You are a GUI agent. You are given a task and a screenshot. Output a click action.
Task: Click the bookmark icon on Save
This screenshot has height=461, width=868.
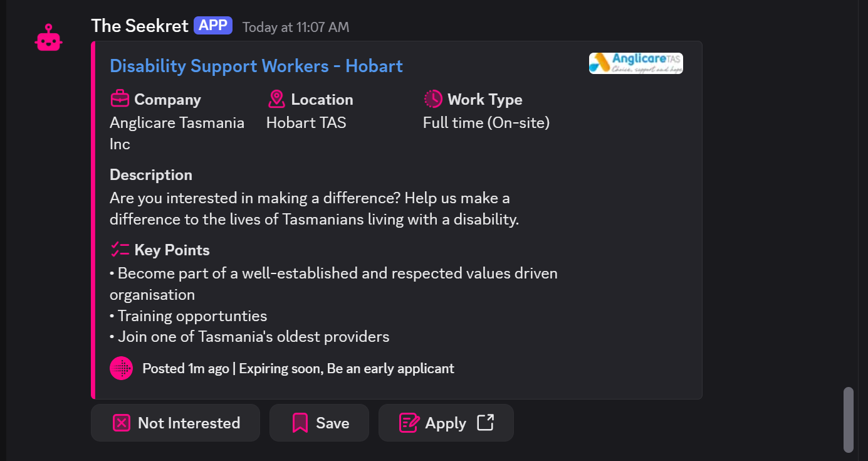300,423
